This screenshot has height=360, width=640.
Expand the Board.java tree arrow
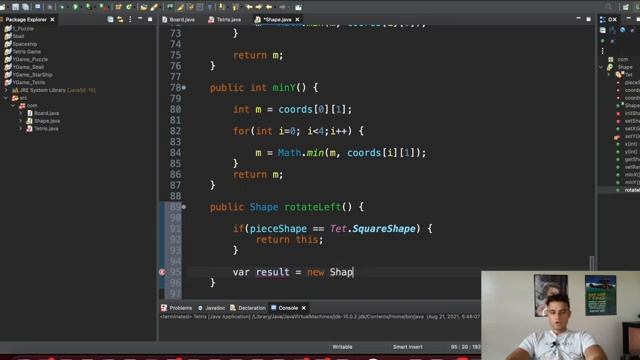point(20,113)
